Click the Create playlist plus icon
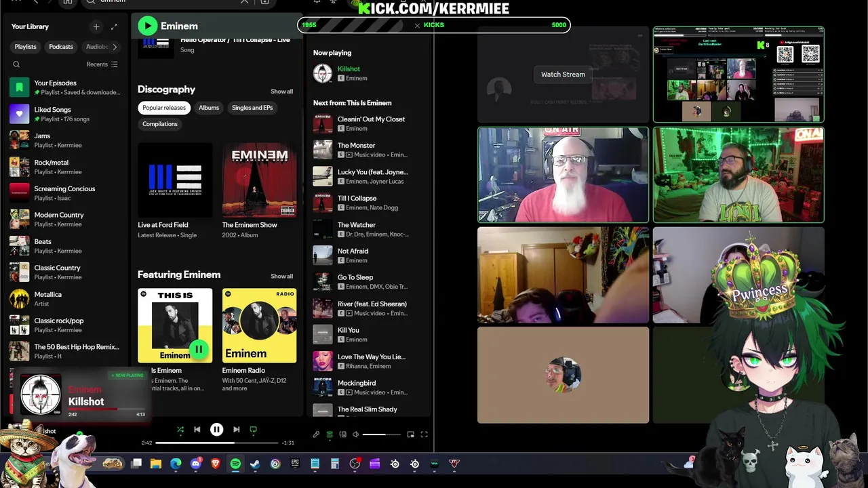Screen dimensions: 868x488 tap(96, 26)
